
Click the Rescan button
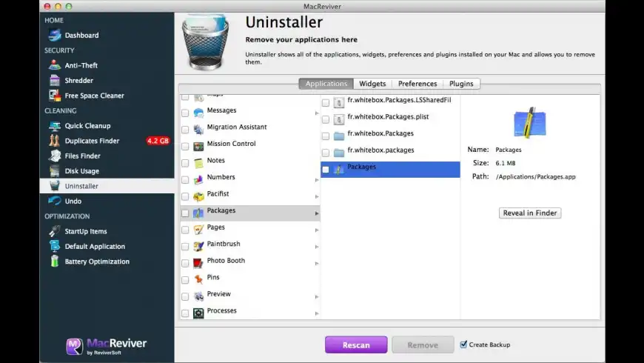click(x=356, y=345)
